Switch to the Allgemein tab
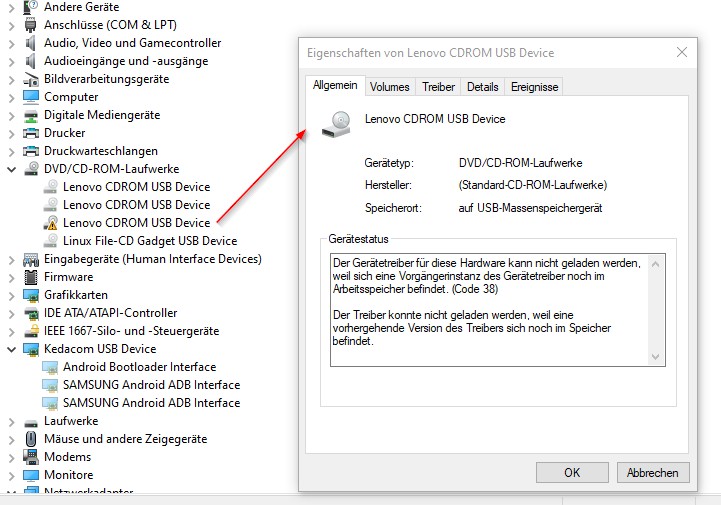Screen dimensions: 721x505 [335, 86]
